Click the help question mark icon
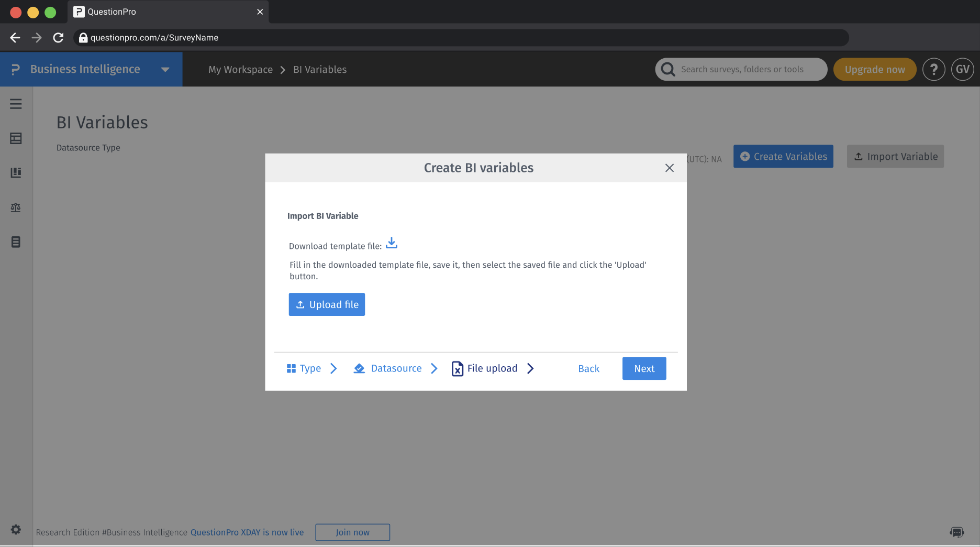 pyautogui.click(x=934, y=69)
